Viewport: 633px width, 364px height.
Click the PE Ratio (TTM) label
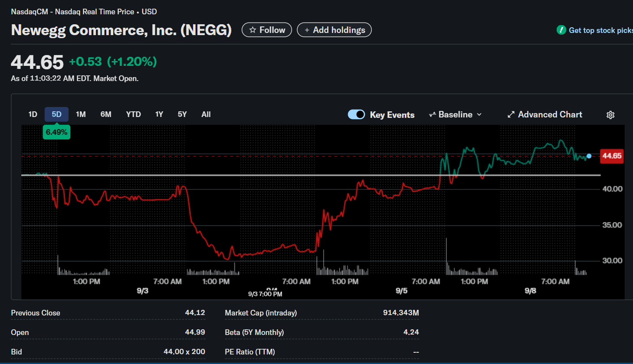pyautogui.click(x=250, y=352)
